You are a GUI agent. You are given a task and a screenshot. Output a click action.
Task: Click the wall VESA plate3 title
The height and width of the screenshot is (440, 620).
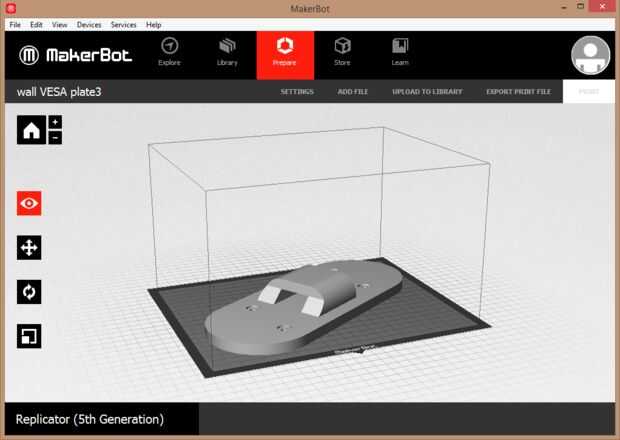[59, 92]
